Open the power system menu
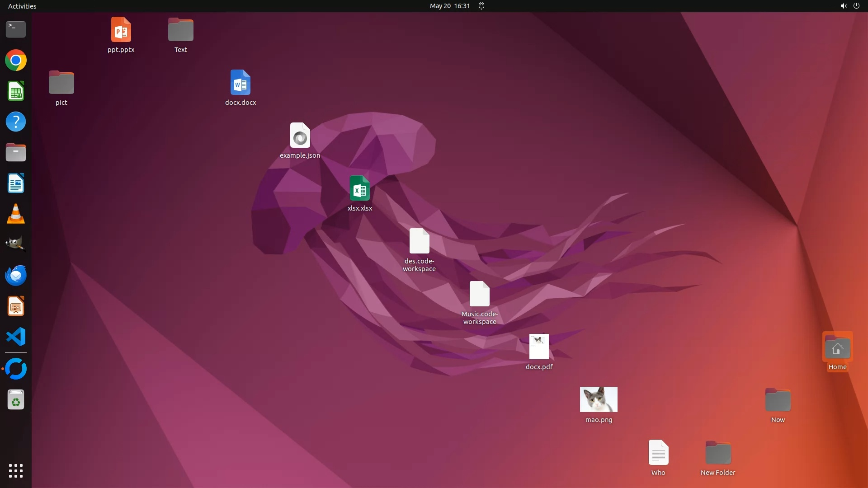 pyautogui.click(x=856, y=6)
